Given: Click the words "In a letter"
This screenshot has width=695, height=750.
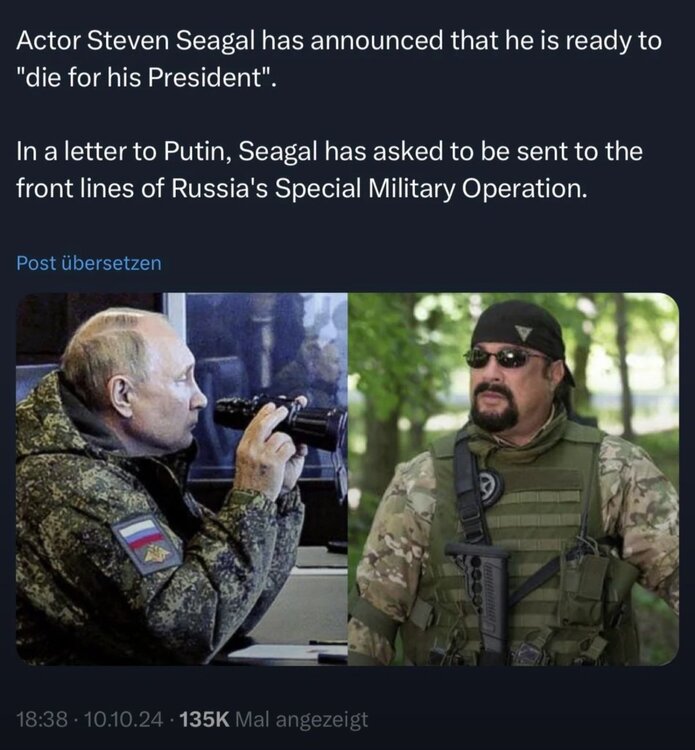Looking at the screenshot, I should pyautogui.click(x=73, y=151).
